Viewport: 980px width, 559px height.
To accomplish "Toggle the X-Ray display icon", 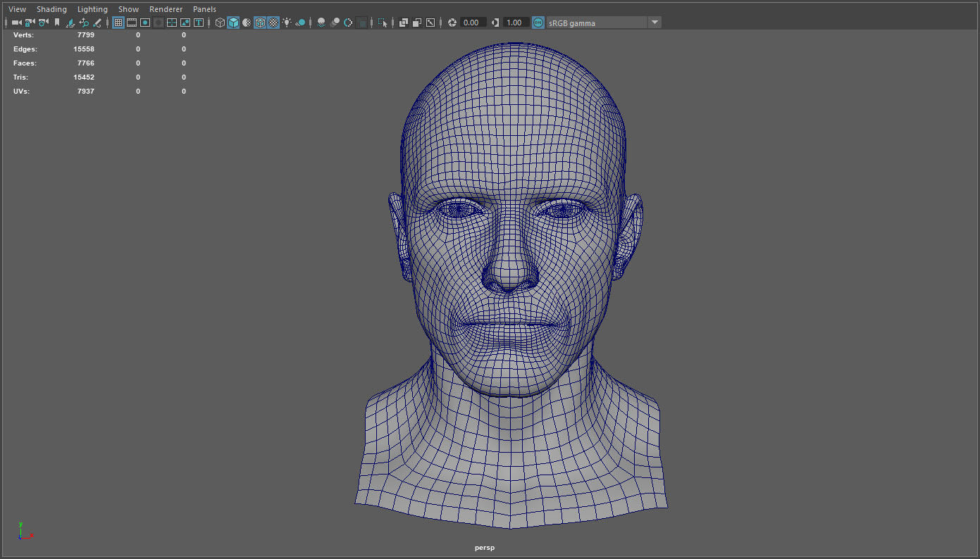I will (404, 23).
